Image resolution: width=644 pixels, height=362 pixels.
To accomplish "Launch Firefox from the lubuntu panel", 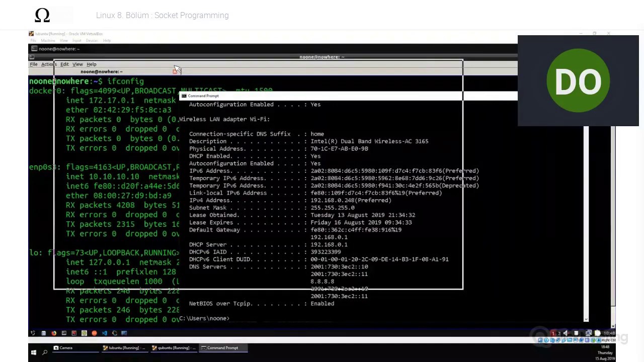I will tap(54, 333).
